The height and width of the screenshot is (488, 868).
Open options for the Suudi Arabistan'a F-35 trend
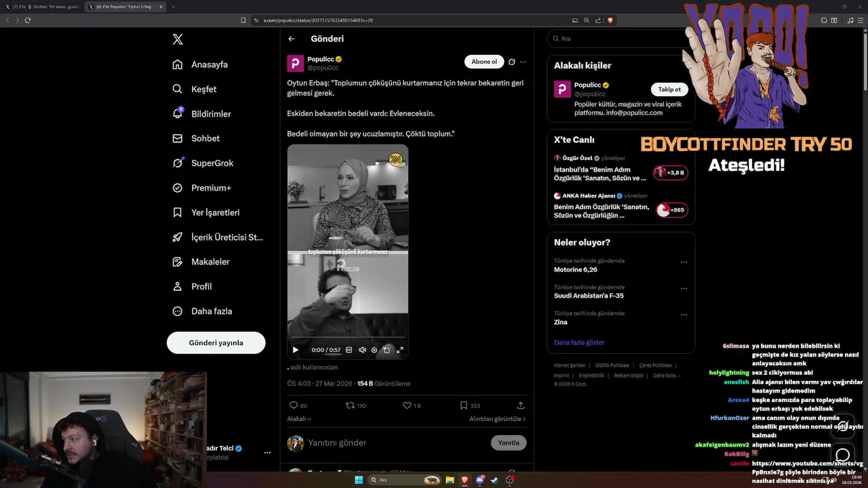click(x=684, y=288)
